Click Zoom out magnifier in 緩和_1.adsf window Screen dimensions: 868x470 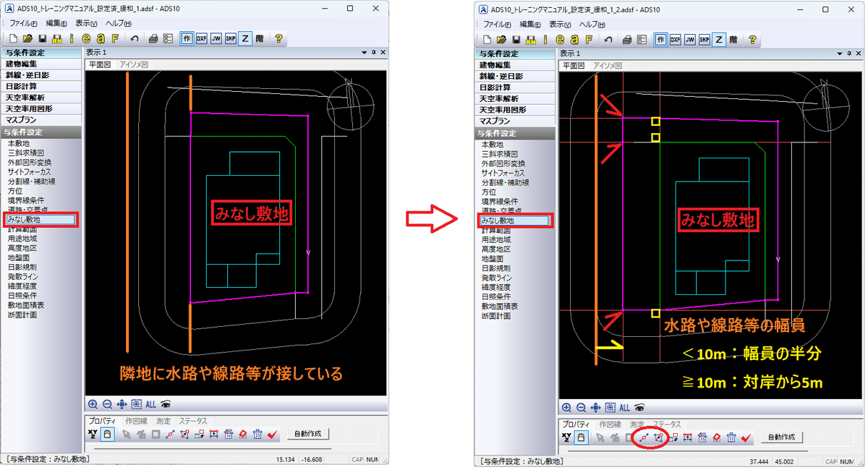[106, 405]
